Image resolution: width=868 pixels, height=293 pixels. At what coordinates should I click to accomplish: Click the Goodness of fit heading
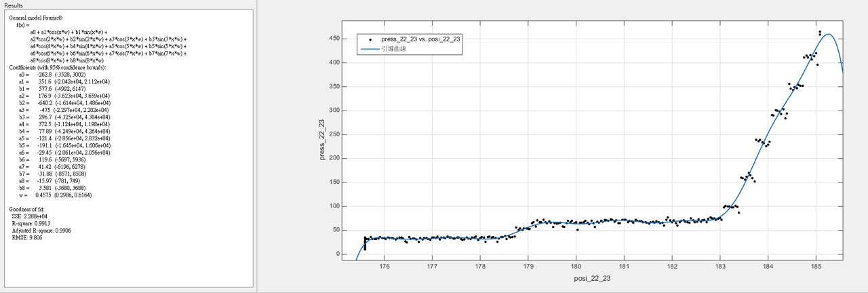tap(28, 209)
